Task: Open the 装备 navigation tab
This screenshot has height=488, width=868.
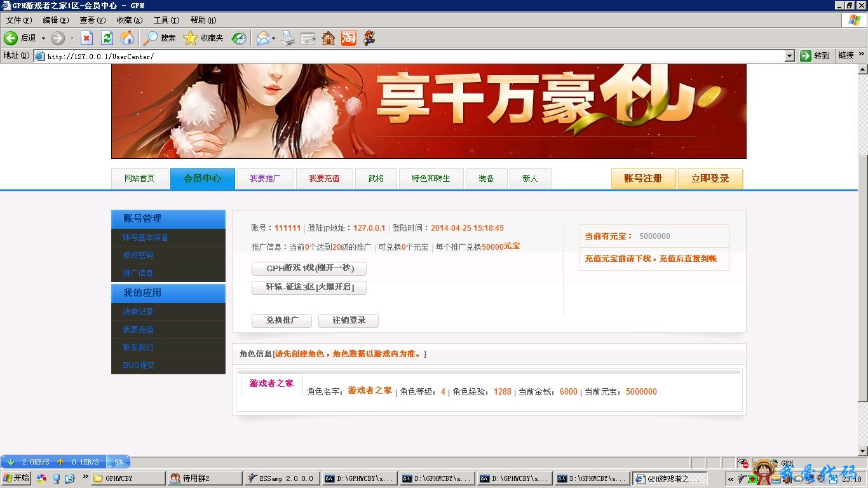Action: 487,179
